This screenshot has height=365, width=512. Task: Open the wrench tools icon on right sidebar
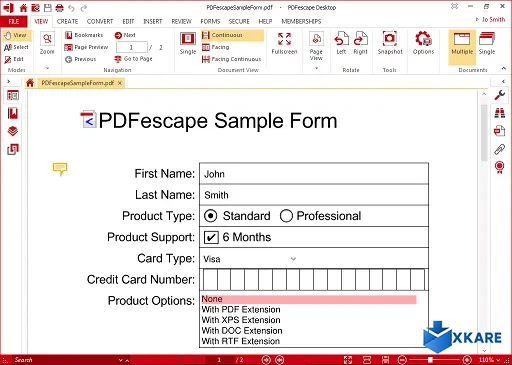coord(500,95)
